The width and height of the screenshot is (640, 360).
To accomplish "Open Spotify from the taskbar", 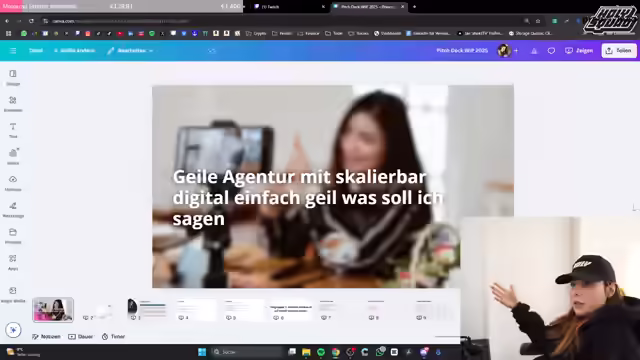I will [321, 352].
